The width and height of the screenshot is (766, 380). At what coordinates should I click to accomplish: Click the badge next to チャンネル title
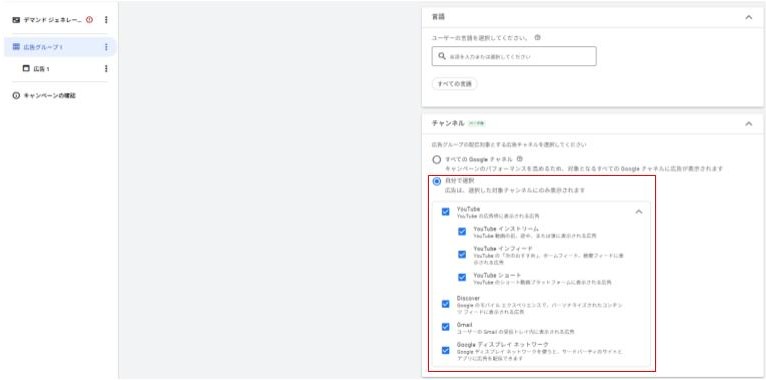(476, 124)
